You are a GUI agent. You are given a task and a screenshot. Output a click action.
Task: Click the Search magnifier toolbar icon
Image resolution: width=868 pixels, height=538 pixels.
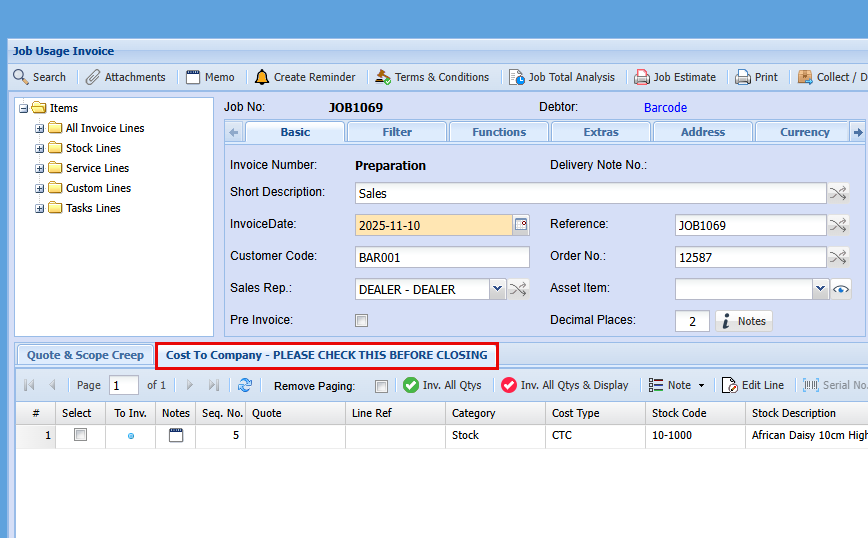[21, 77]
